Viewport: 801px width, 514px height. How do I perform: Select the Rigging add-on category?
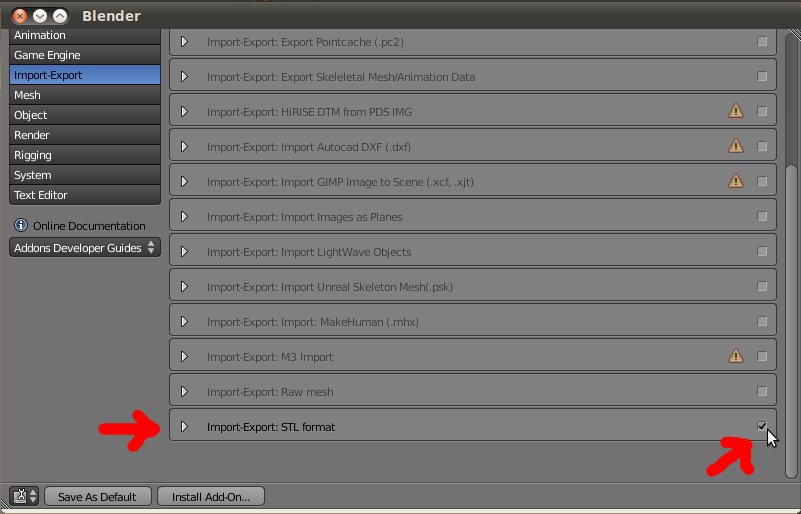[x=84, y=155]
